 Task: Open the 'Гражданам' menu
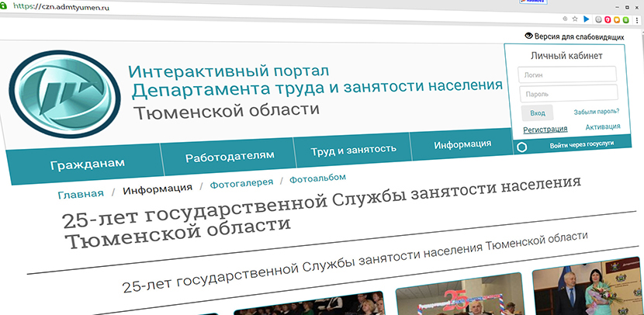(x=87, y=164)
